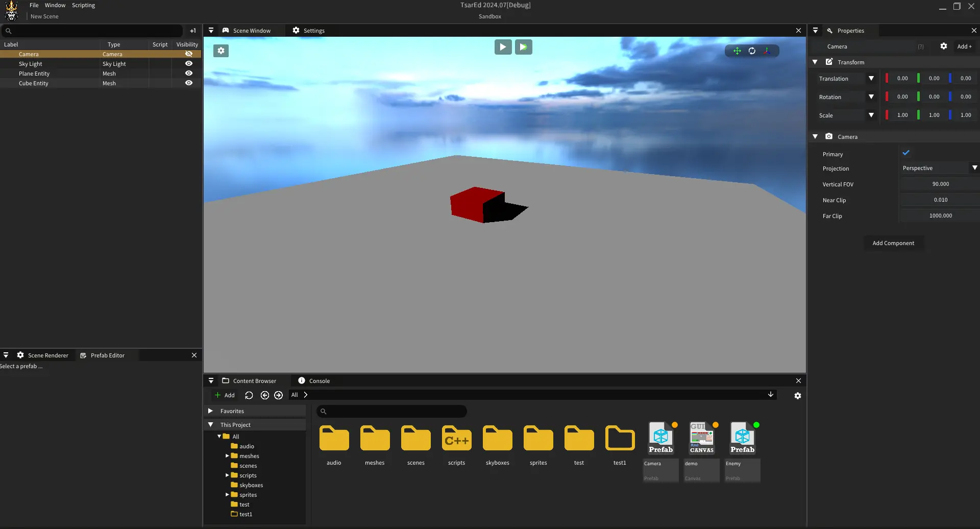Refresh the Content Browser
Viewport: 980px width, 529px height.
coord(249,395)
